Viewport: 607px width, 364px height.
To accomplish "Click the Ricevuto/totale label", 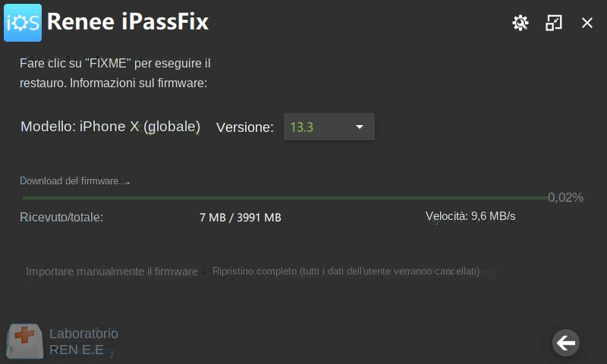I will (61, 218).
